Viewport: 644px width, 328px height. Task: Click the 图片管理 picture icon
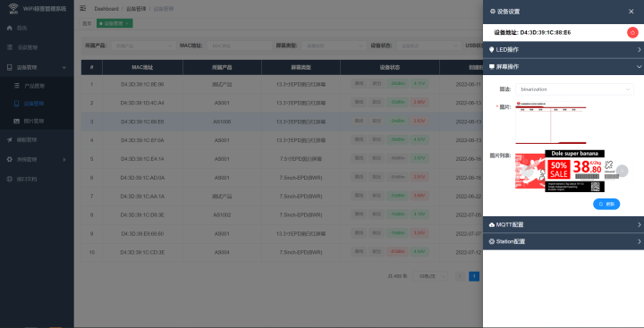[x=16, y=122]
